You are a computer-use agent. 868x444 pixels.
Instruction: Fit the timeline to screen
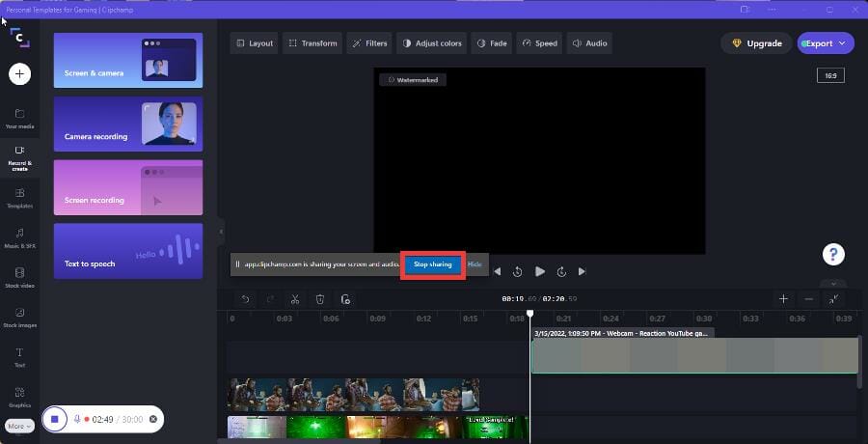pos(833,299)
